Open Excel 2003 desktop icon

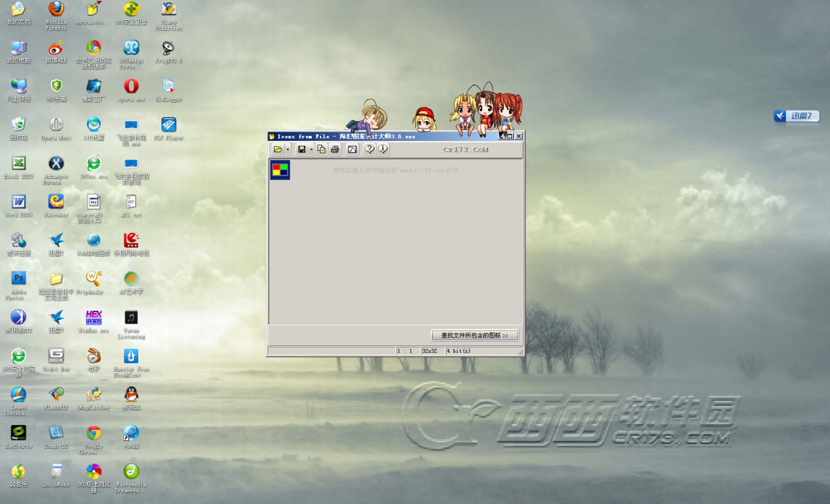19,167
